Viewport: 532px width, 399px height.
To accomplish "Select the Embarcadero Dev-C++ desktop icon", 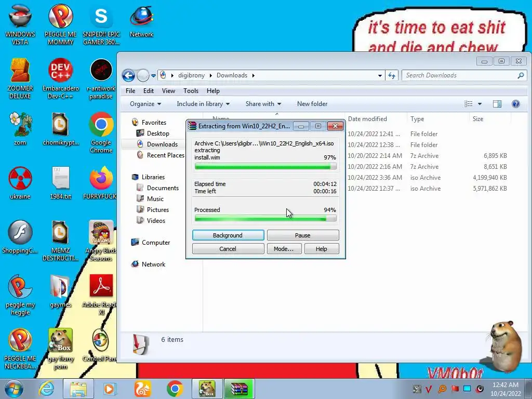I will pyautogui.click(x=60, y=79).
